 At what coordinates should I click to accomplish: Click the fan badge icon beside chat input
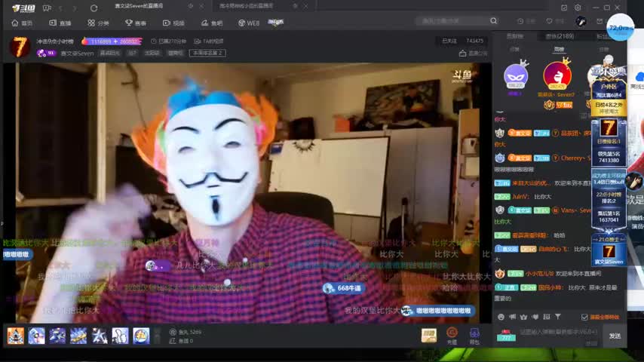[506, 336]
